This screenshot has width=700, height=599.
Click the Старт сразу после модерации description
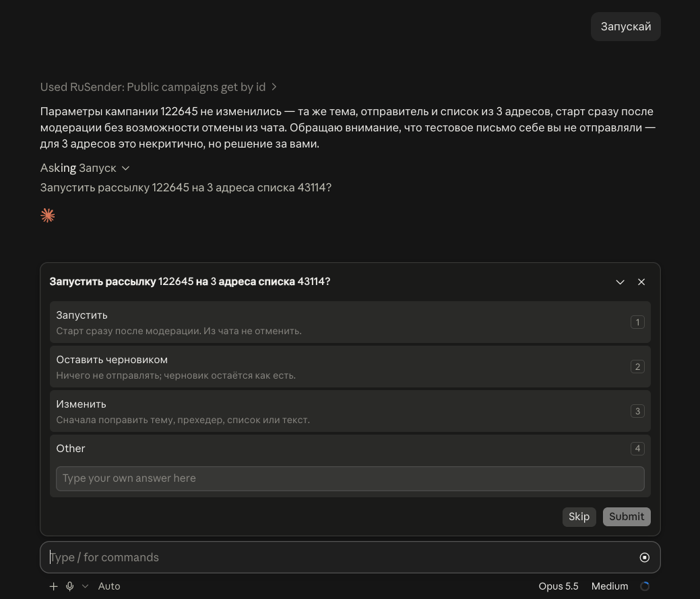pos(179,332)
